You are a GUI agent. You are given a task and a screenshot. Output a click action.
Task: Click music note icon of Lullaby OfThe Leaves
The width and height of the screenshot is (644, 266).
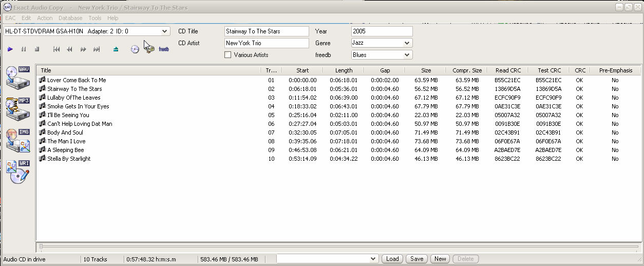(x=43, y=97)
